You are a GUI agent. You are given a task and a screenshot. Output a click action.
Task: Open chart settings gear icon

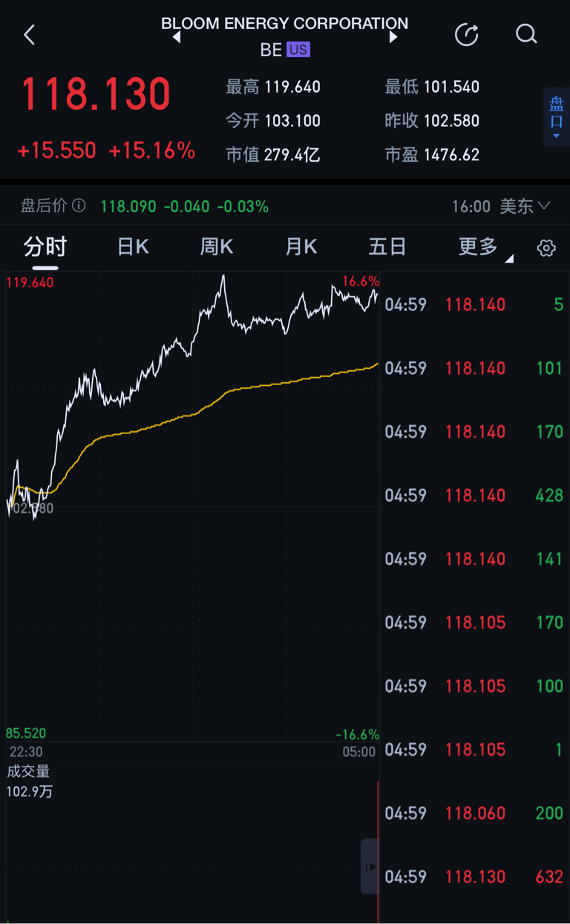click(546, 248)
